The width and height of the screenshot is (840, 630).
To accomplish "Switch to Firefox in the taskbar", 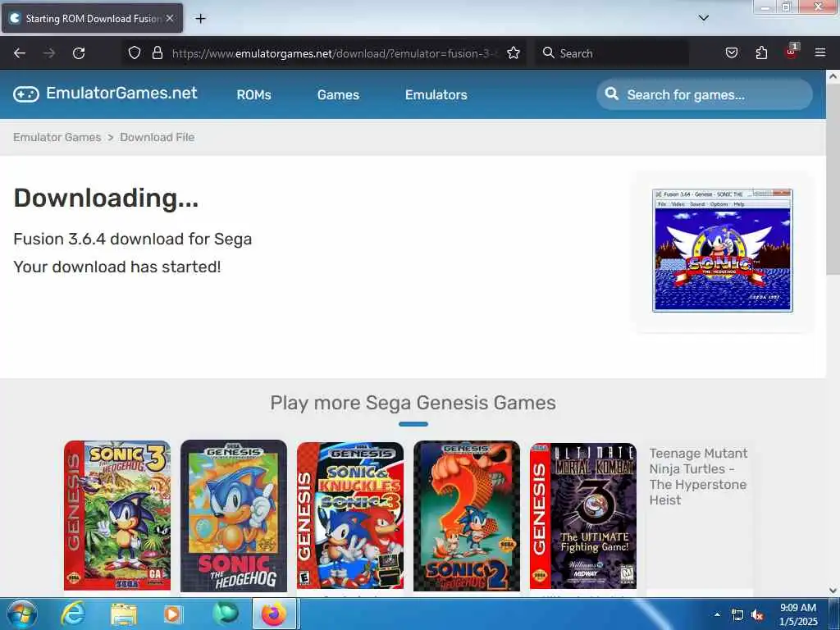I will (274, 614).
